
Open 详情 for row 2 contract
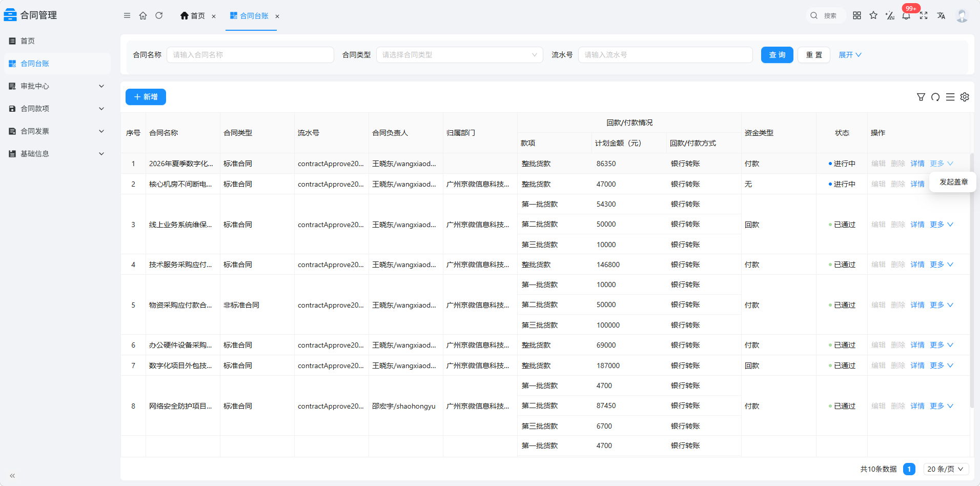tap(917, 184)
